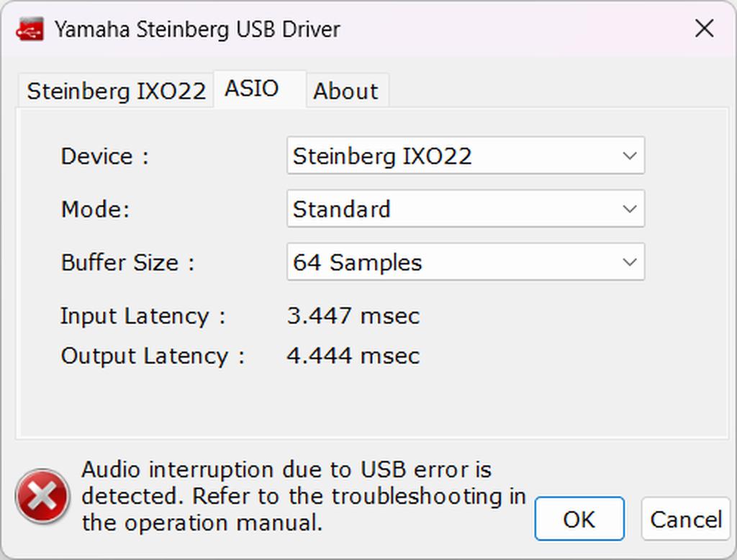Expand the Mode dropdown set to Standard
This screenshot has width=737, height=560.
coord(465,209)
